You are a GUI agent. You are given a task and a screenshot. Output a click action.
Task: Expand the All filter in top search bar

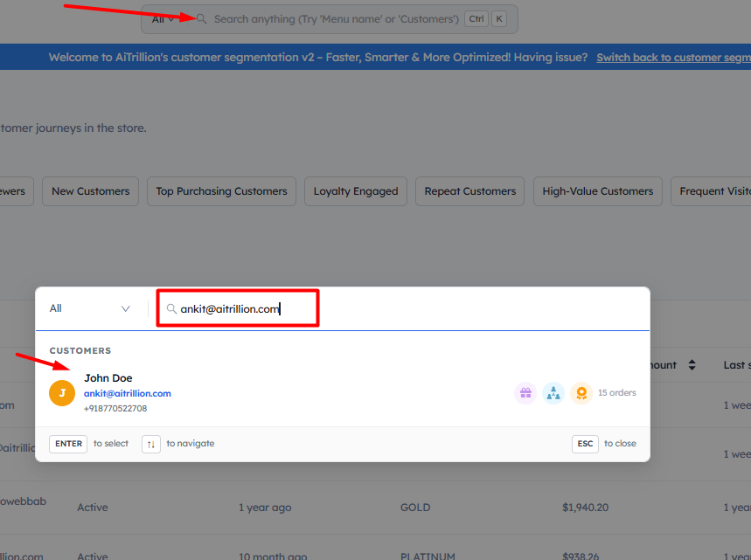(x=163, y=19)
